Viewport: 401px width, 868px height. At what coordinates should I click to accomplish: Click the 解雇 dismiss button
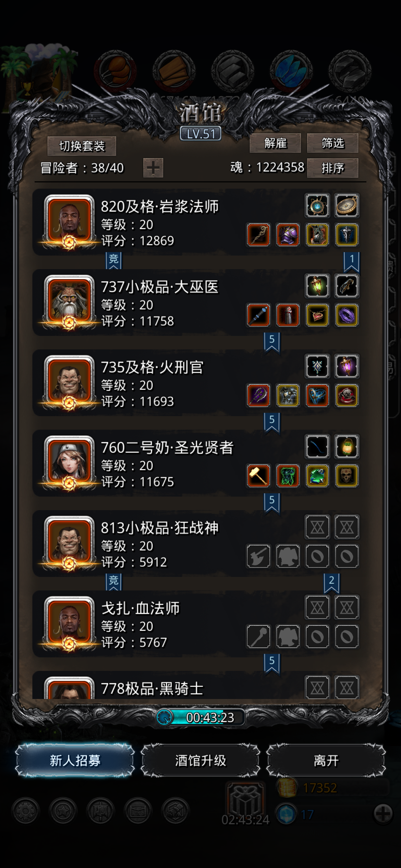click(275, 143)
